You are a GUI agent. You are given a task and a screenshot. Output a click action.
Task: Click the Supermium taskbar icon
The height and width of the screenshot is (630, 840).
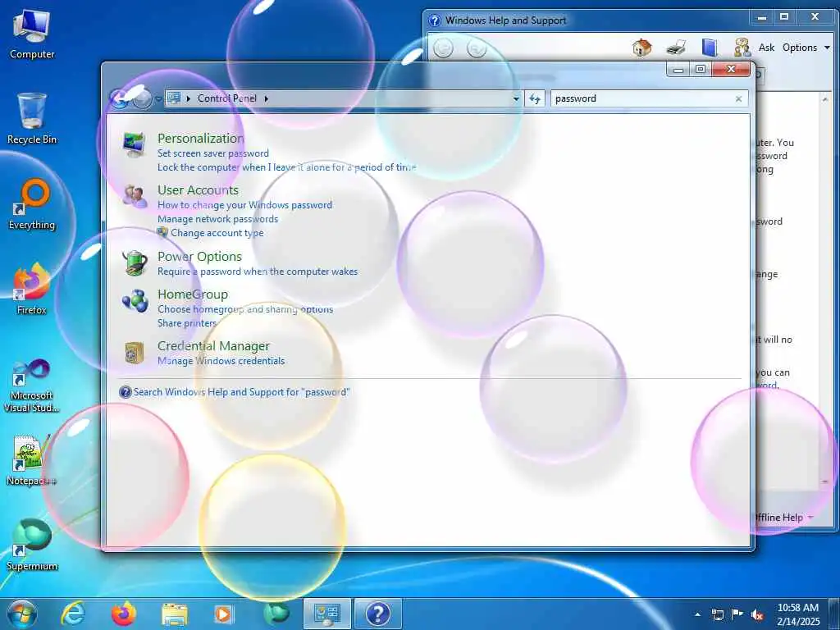pyautogui.click(x=276, y=614)
